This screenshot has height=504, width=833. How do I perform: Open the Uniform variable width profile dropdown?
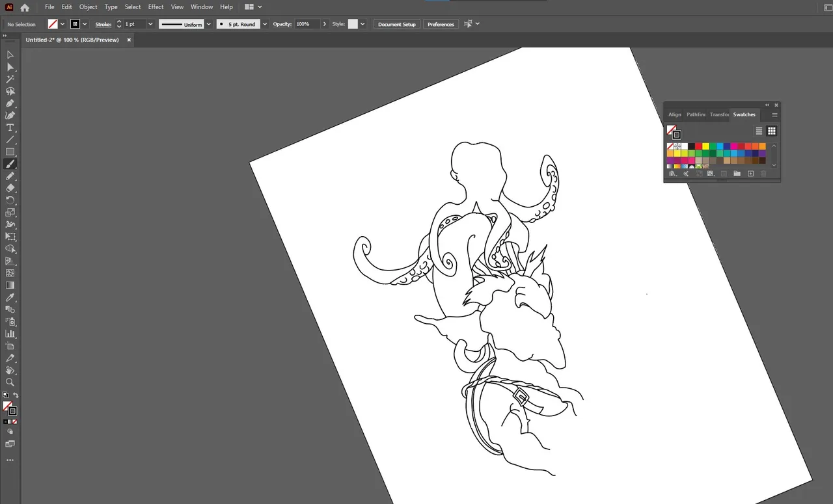[x=209, y=24]
